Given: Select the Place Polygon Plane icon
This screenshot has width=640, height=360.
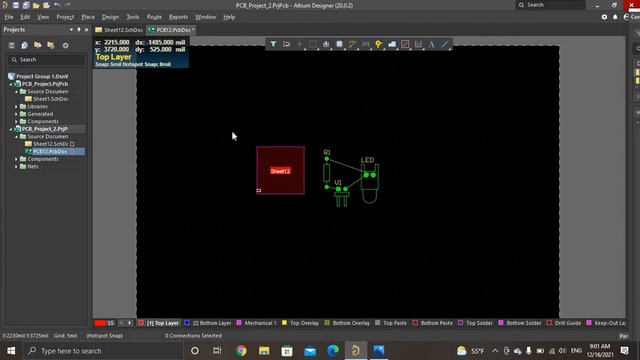Looking at the screenshot, I should (392, 44).
